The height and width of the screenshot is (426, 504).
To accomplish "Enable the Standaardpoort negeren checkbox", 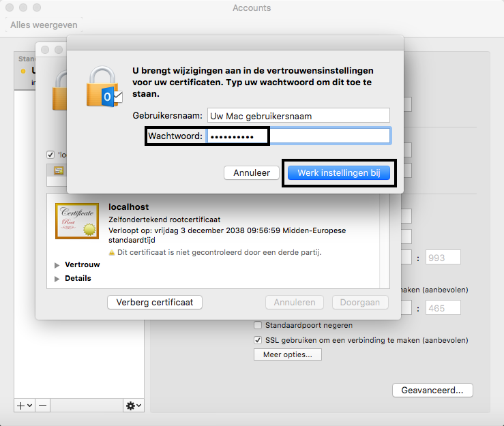I will [258, 325].
